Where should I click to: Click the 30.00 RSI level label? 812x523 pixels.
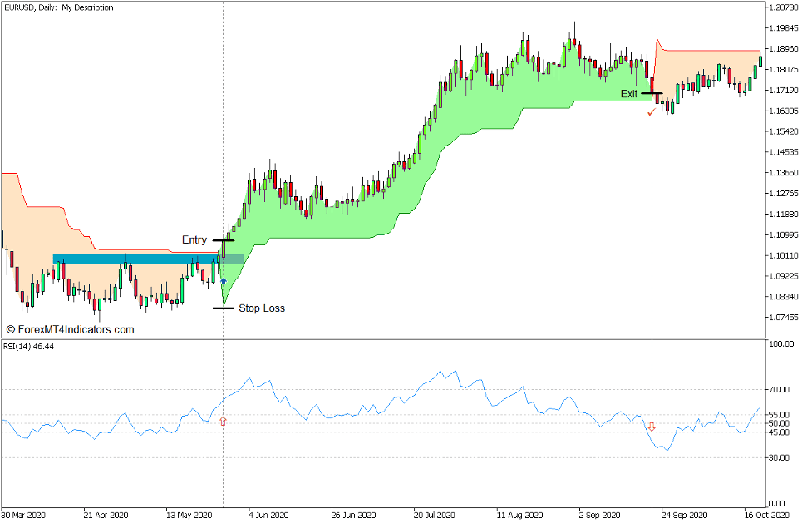pyautogui.click(x=779, y=457)
